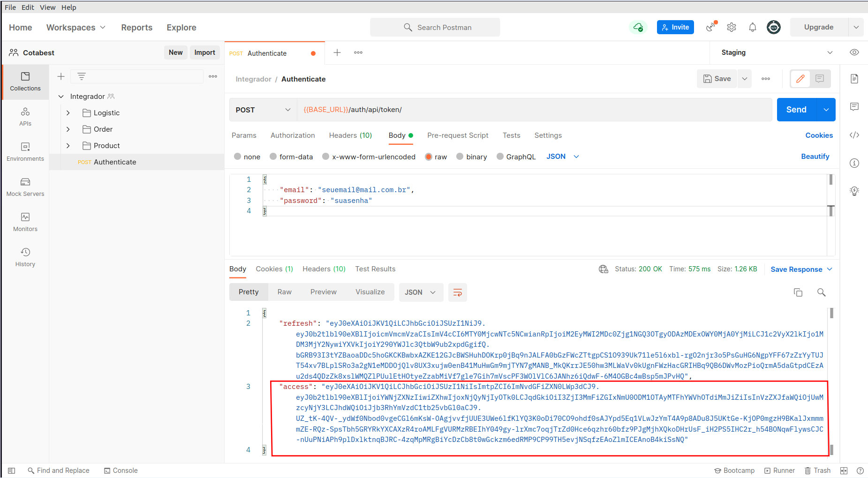
Task: Open a new request tab
Action: point(337,52)
